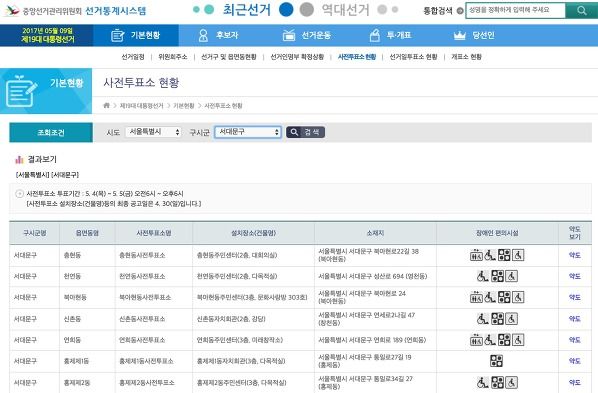
Task: Open the 후보자 main menu
Action: [218, 35]
